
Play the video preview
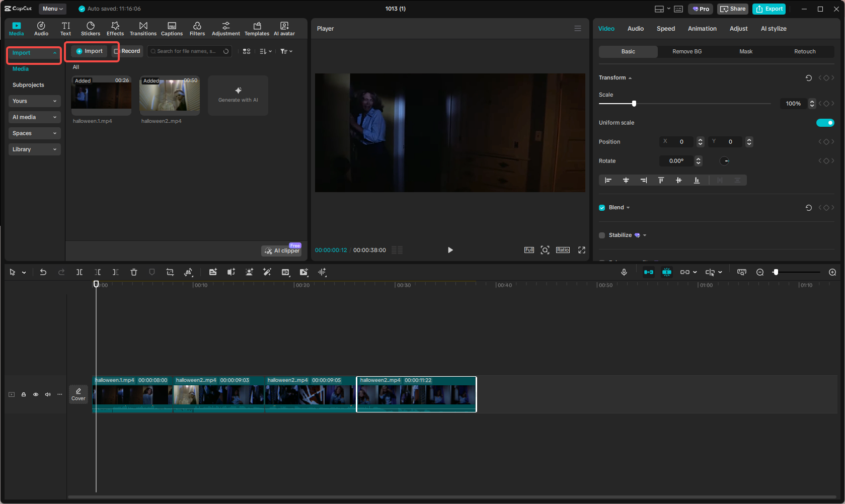coord(450,250)
